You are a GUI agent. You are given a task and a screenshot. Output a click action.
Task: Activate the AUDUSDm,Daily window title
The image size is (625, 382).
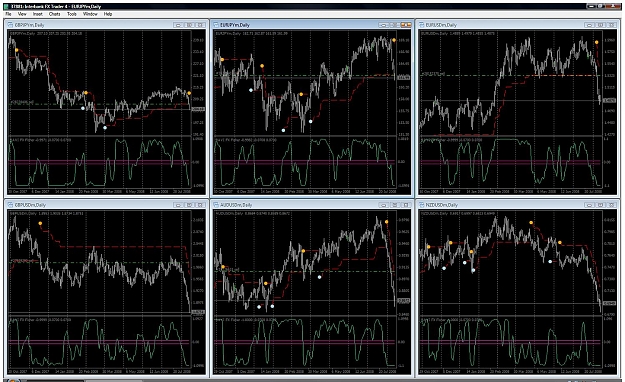236,205
